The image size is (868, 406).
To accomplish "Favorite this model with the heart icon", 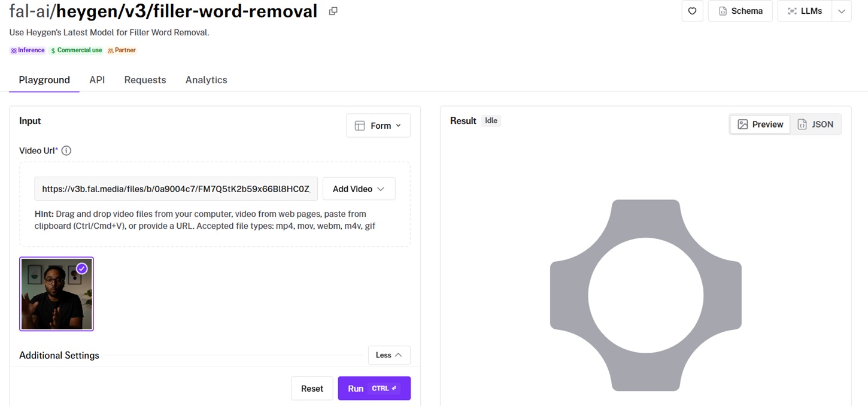I will click(x=692, y=11).
